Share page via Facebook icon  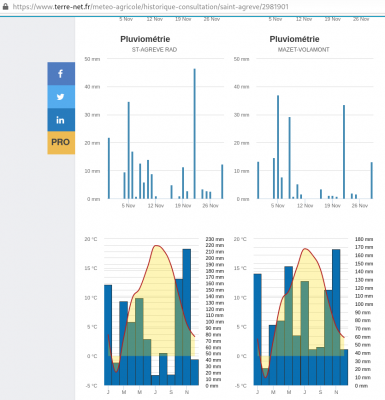pyautogui.click(x=61, y=74)
